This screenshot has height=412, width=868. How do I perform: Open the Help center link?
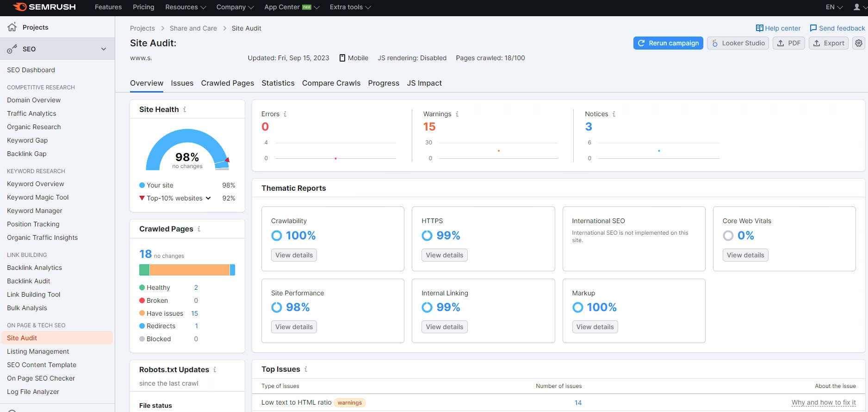click(778, 28)
